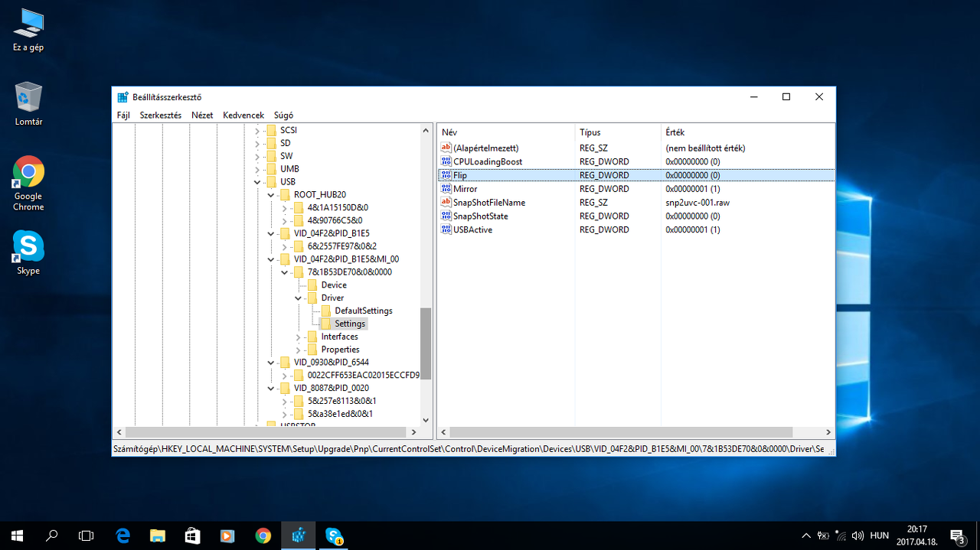Open the Windows Start menu
The image size is (980, 550).
pyautogui.click(x=17, y=535)
